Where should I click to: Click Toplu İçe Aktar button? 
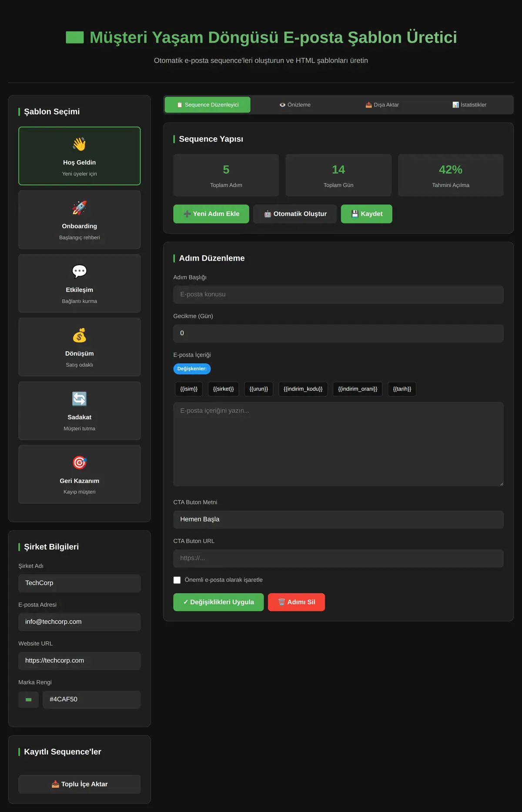[79, 784]
